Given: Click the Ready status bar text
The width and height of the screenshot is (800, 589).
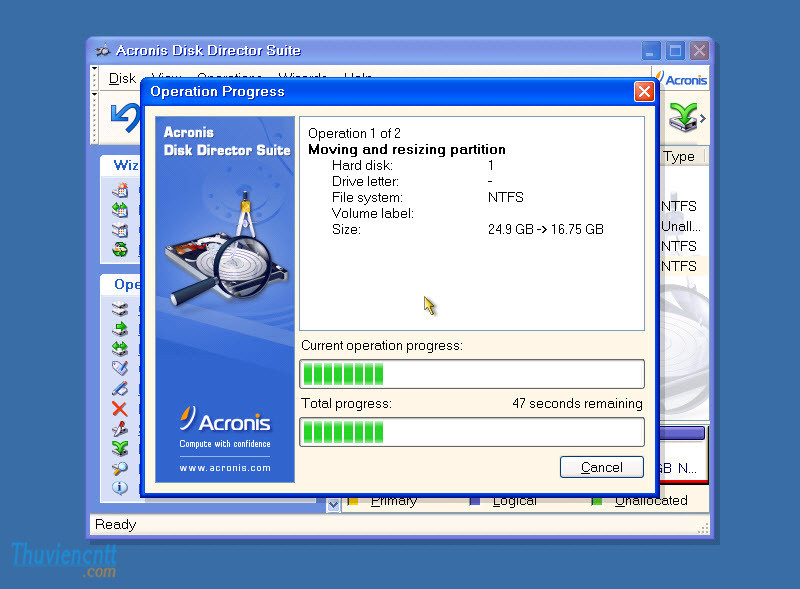Looking at the screenshot, I should coord(116,524).
